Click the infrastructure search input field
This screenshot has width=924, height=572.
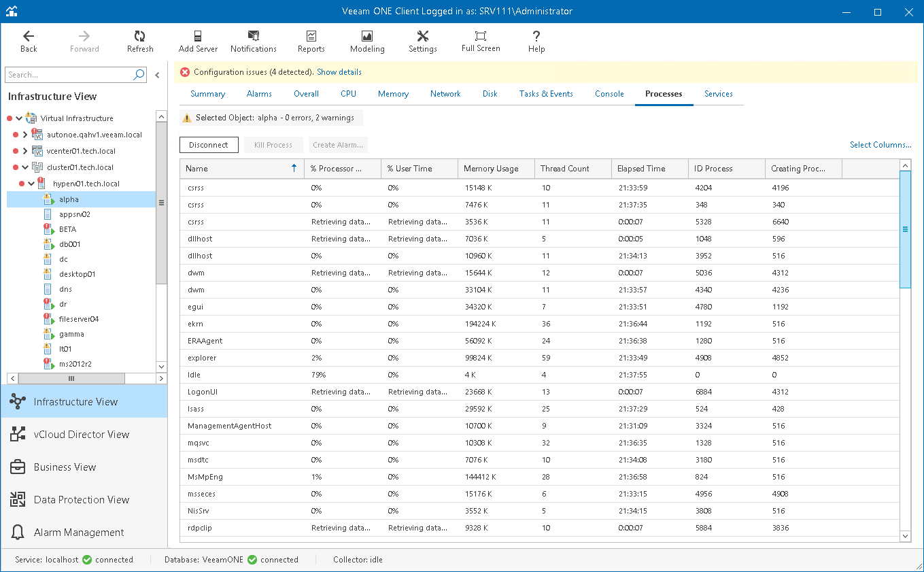pos(68,75)
